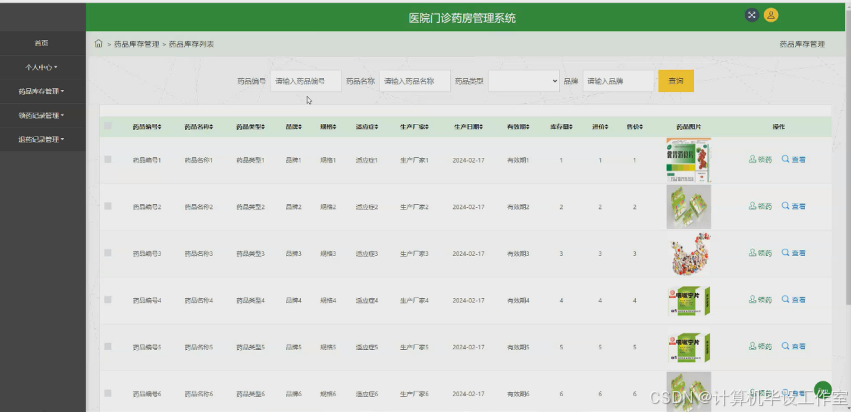Check the row checkbox for 药品编号4
The width and height of the screenshot is (852, 413).
pyautogui.click(x=108, y=300)
